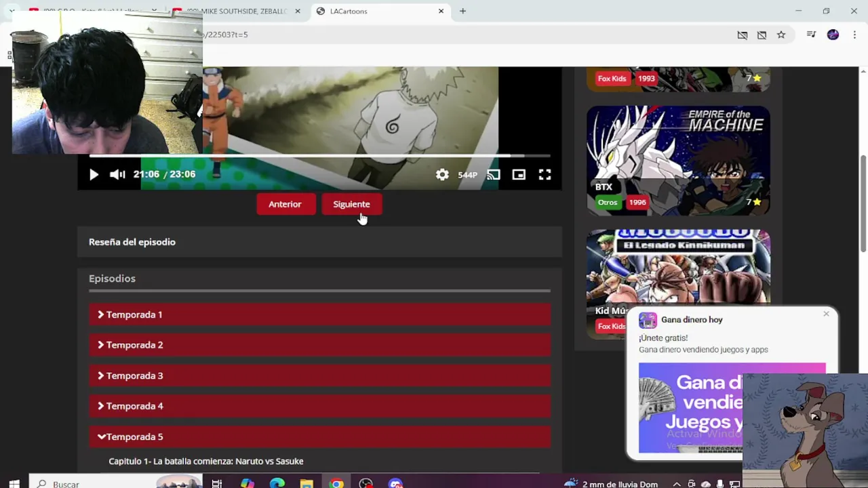
Task: Enable picture-in-picture mode on player
Action: pyautogui.click(x=519, y=175)
